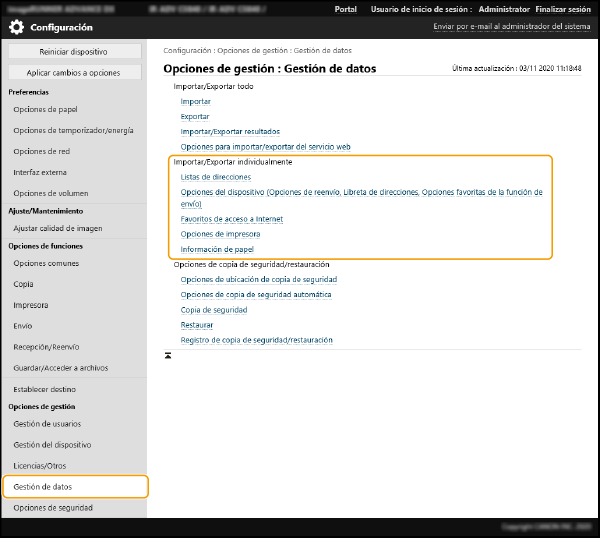Open Opciones de seguridad in sidebar
The height and width of the screenshot is (538, 600).
tap(53, 508)
